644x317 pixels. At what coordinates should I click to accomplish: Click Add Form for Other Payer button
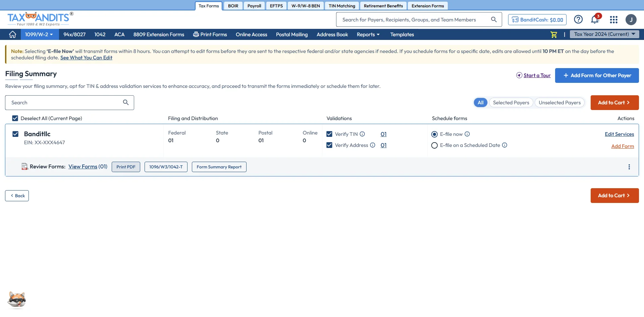coord(597,75)
